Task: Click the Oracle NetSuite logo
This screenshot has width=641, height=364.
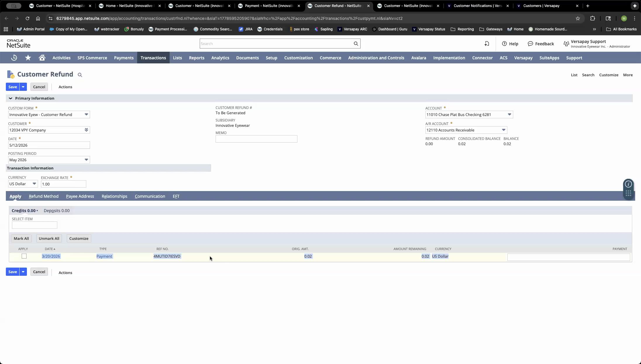Action: 18,44
